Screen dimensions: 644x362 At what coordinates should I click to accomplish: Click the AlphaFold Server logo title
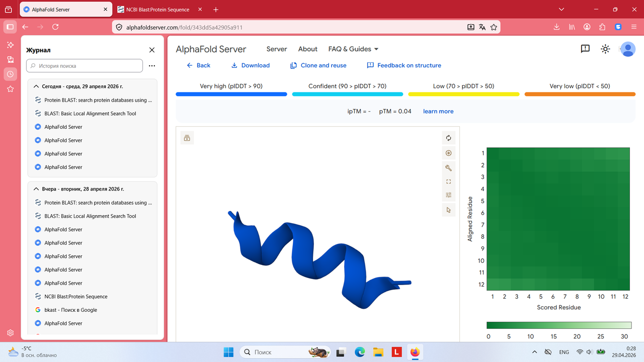[211, 49]
